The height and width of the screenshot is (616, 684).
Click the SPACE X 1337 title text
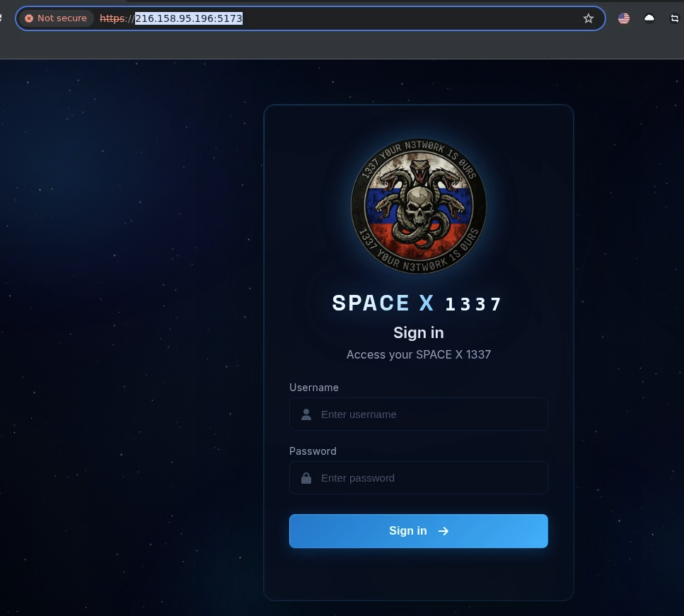click(x=417, y=303)
